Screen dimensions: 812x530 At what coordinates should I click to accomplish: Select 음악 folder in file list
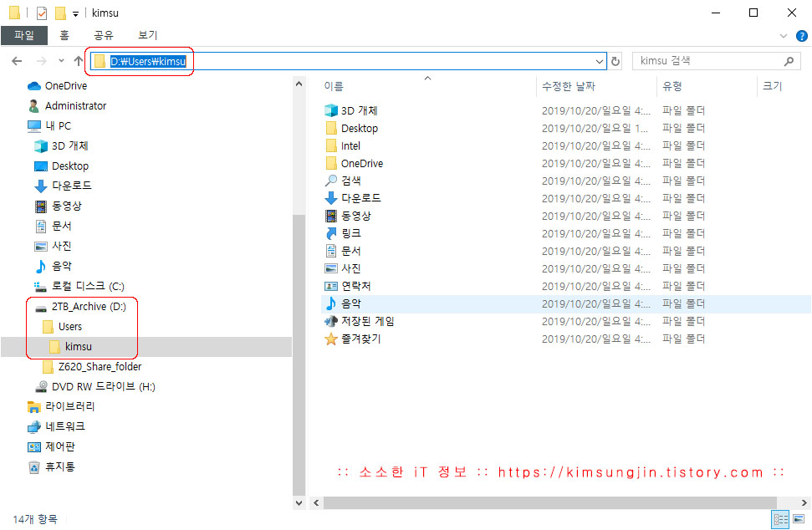click(343, 303)
